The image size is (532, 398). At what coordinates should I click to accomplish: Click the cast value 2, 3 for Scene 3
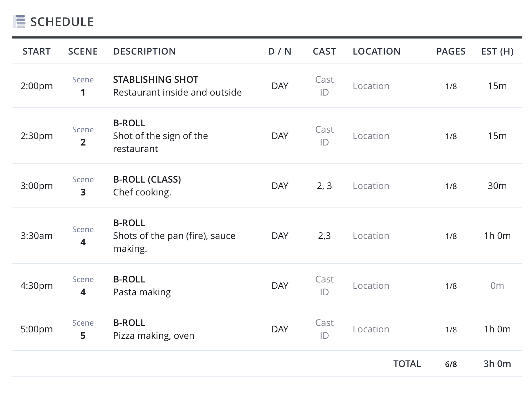tap(324, 186)
